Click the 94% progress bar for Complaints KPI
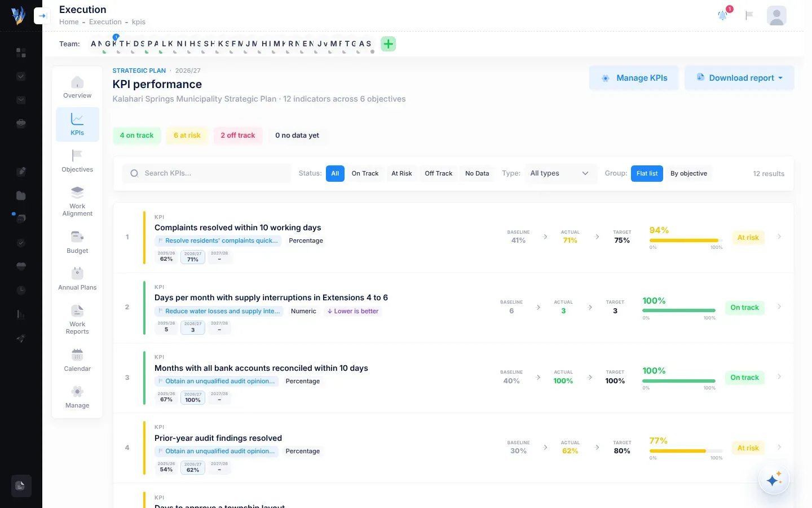Image resolution: width=812 pixels, height=508 pixels. (x=686, y=240)
